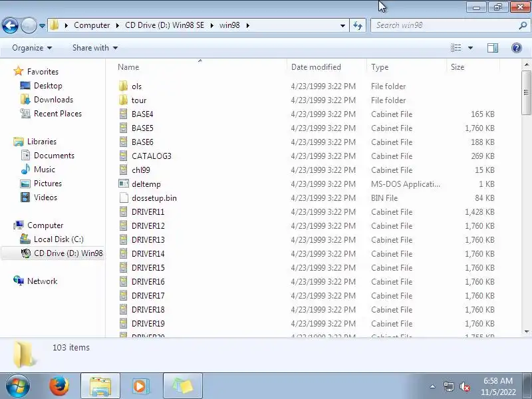Click the DRIVER19 file name
This screenshot has height=399, width=532.
[x=148, y=324]
